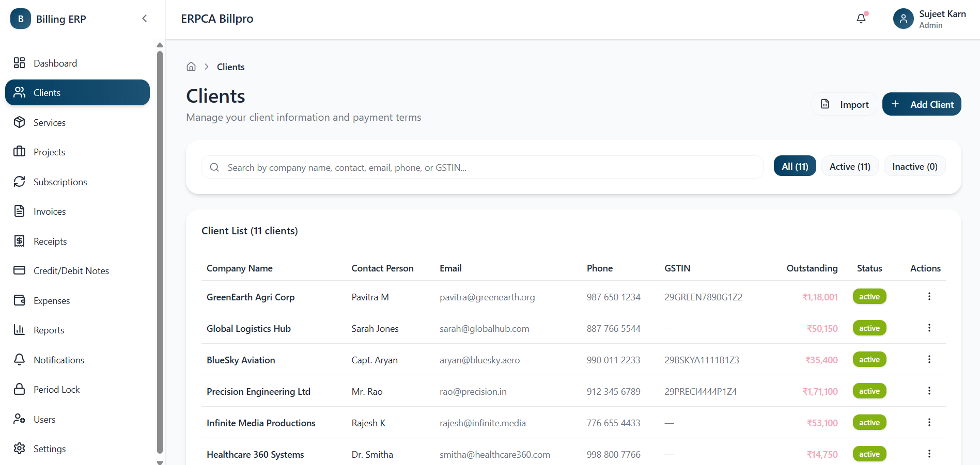Open actions menu for GreenEarth Agri Corp

coord(929,296)
